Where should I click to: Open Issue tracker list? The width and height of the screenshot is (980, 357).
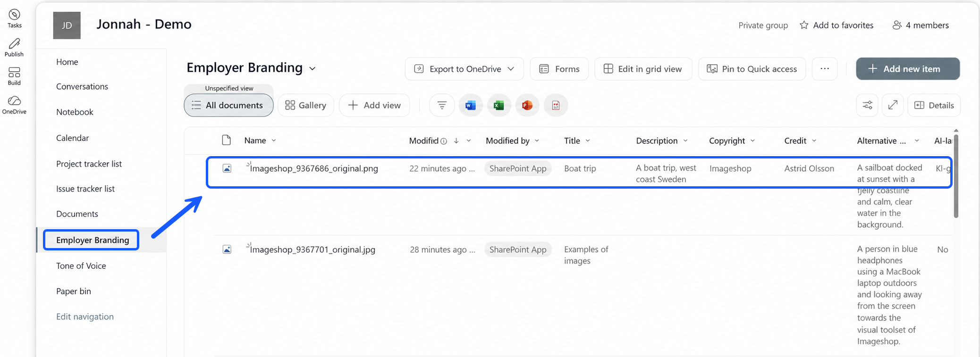click(x=85, y=189)
